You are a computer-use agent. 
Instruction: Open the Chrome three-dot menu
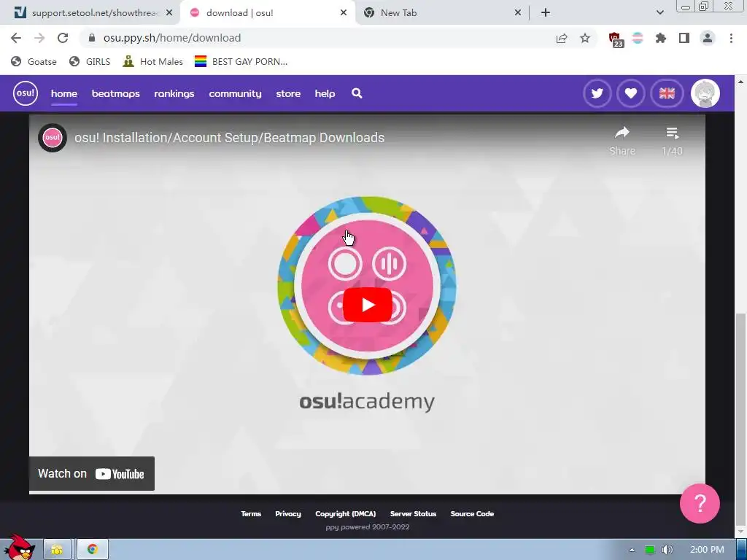click(731, 38)
